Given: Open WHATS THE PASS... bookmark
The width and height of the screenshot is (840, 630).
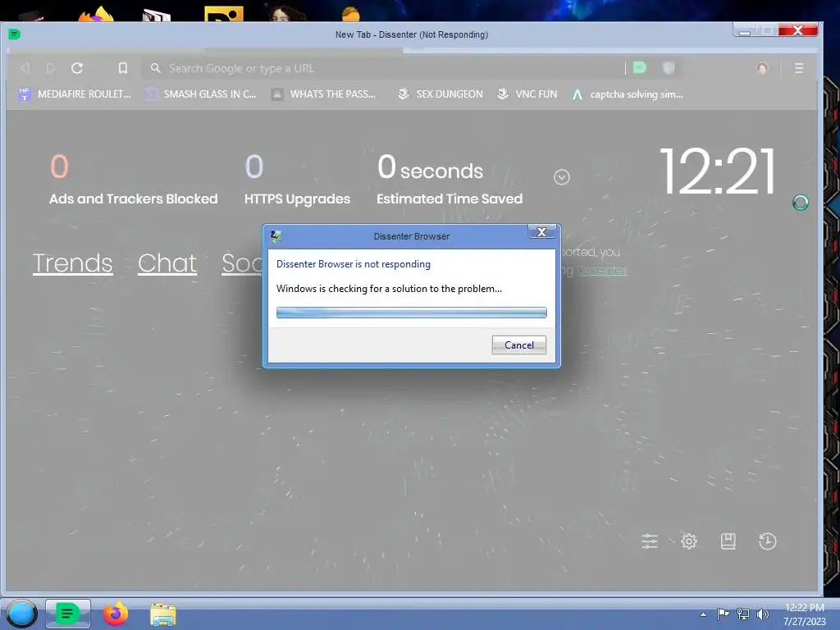Looking at the screenshot, I should [x=323, y=94].
